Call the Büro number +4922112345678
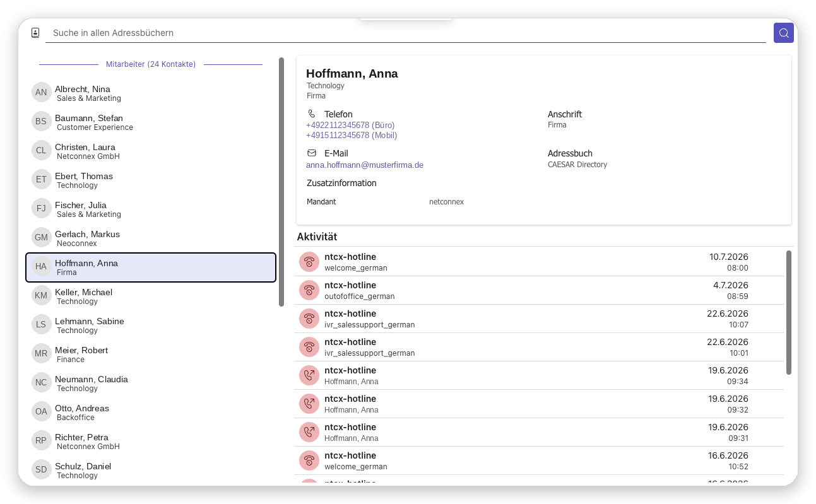Screen dimensions: 816x504 pyautogui.click(x=350, y=125)
